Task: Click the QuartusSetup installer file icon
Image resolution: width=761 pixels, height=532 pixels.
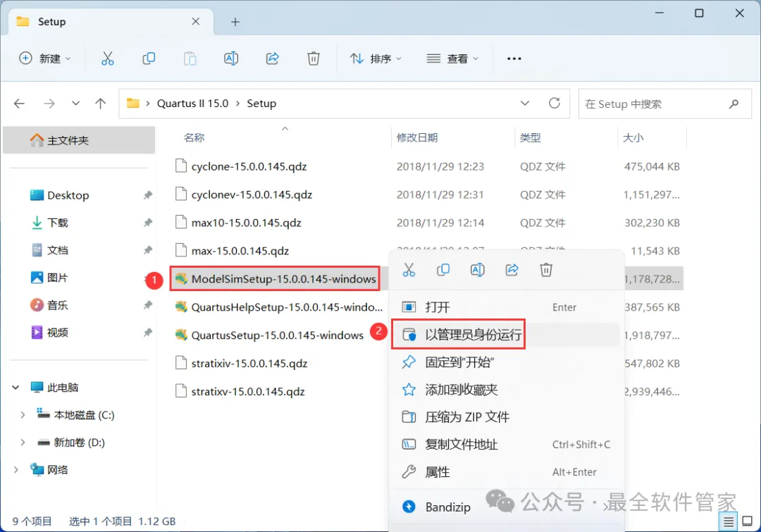Action: point(181,335)
